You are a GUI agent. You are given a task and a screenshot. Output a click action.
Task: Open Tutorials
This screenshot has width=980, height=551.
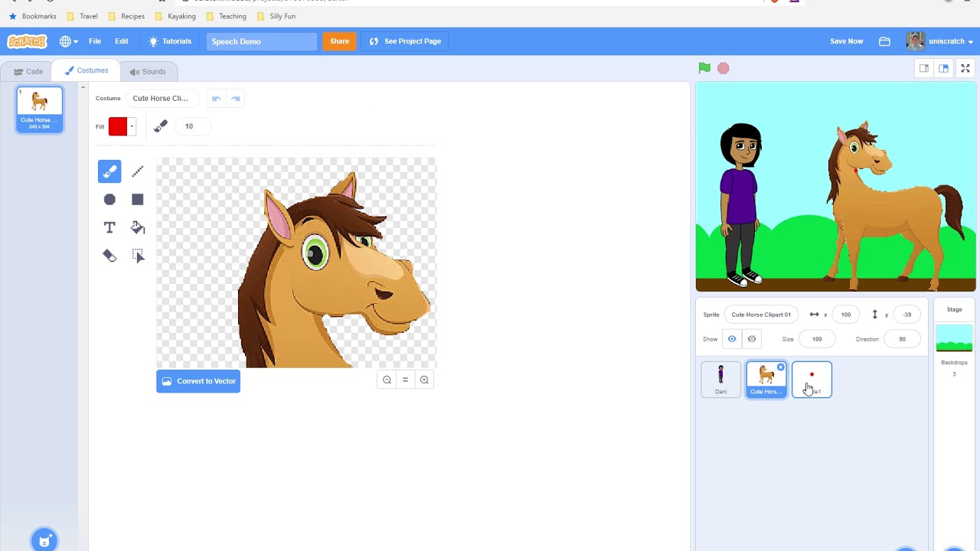tap(170, 41)
